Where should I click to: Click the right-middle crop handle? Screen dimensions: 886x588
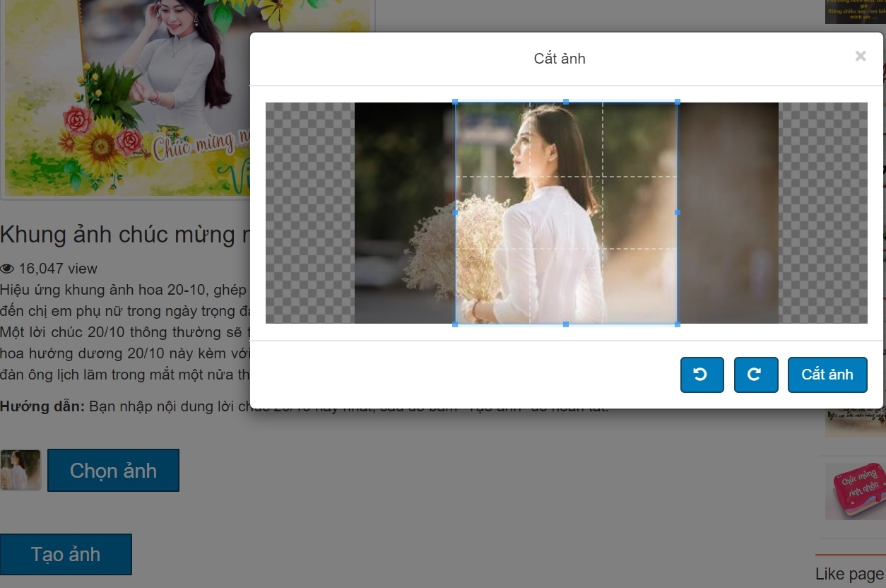[678, 212]
